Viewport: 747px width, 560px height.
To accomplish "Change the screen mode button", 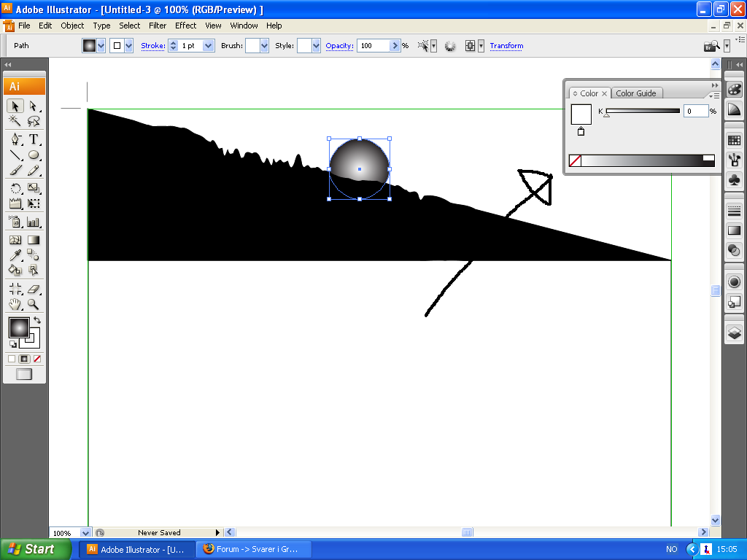I will pyautogui.click(x=24, y=374).
